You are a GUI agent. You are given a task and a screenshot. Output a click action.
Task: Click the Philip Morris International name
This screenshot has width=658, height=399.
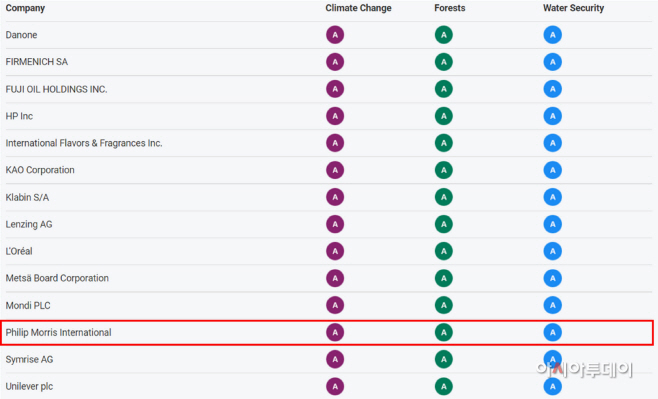(58, 333)
